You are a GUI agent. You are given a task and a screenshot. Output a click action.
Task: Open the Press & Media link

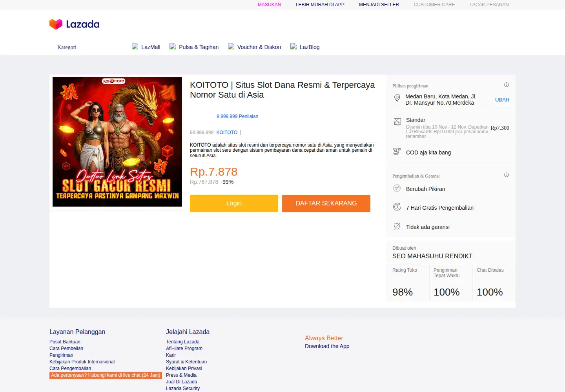(181, 375)
